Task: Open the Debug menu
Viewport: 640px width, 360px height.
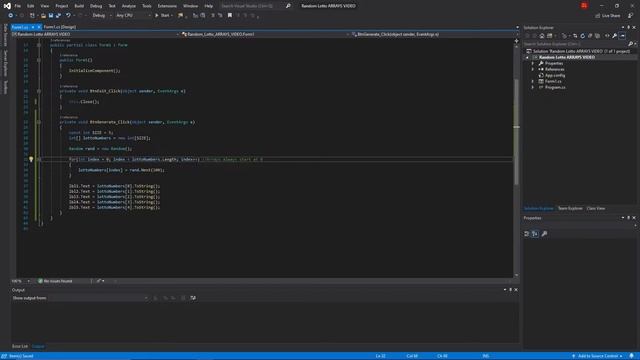Action: point(96,6)
